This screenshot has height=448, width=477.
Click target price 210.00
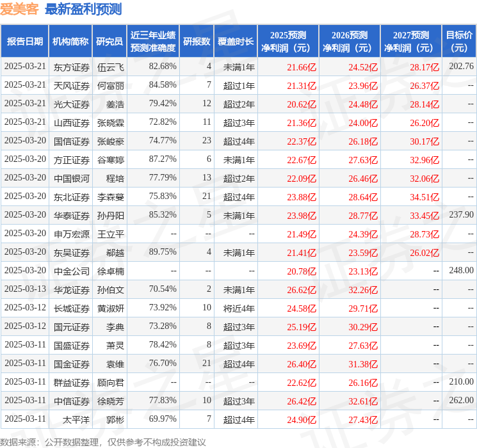[x=462, y=381]
